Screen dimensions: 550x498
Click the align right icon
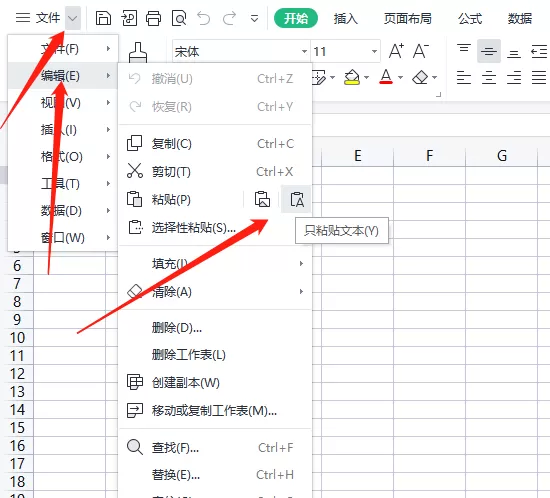click(x=514, y=77)
